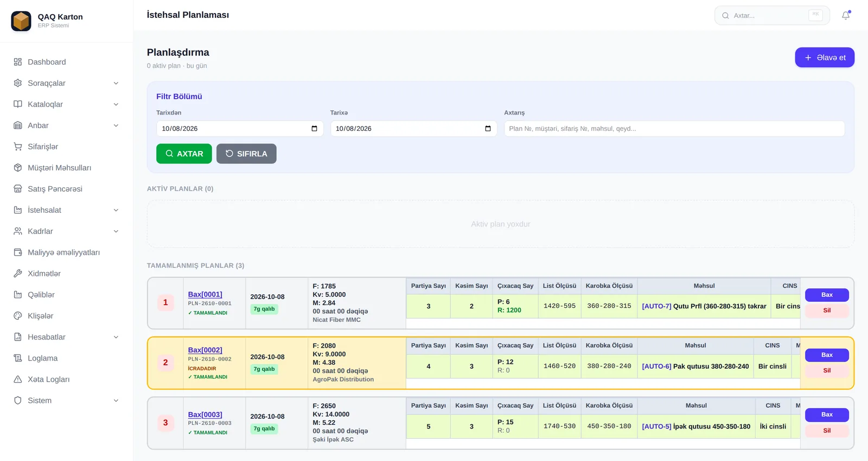Image resolution: width=868 pixels, height=461 pixels.
Task: Focus the Axtarış plan search field
Action: 674,129
